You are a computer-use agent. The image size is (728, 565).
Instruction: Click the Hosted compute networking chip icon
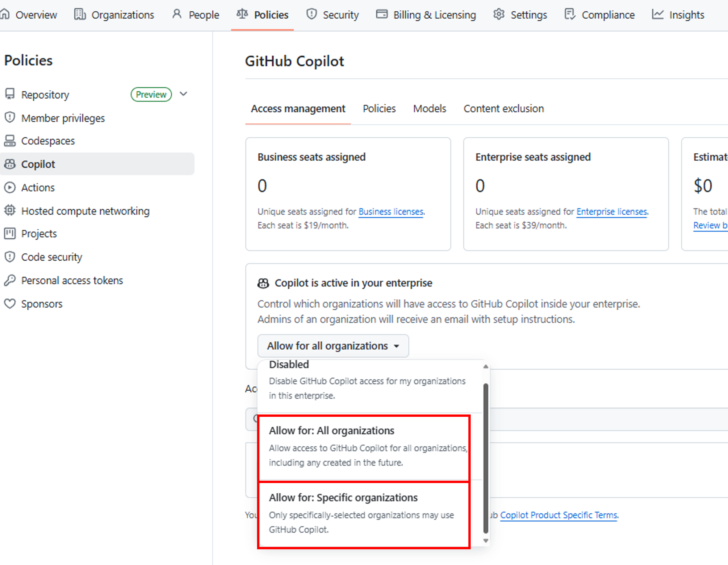click(x=10, y=210)
